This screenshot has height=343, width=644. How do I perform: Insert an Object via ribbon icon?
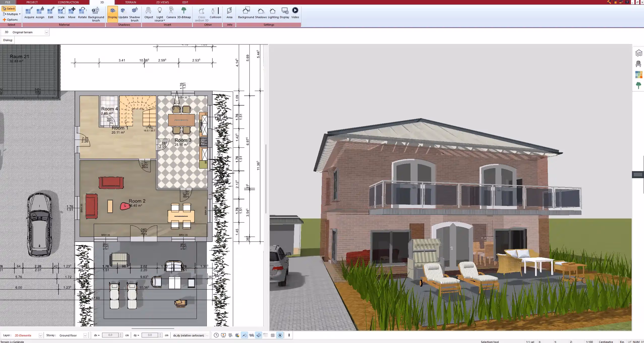click(148, 13)
